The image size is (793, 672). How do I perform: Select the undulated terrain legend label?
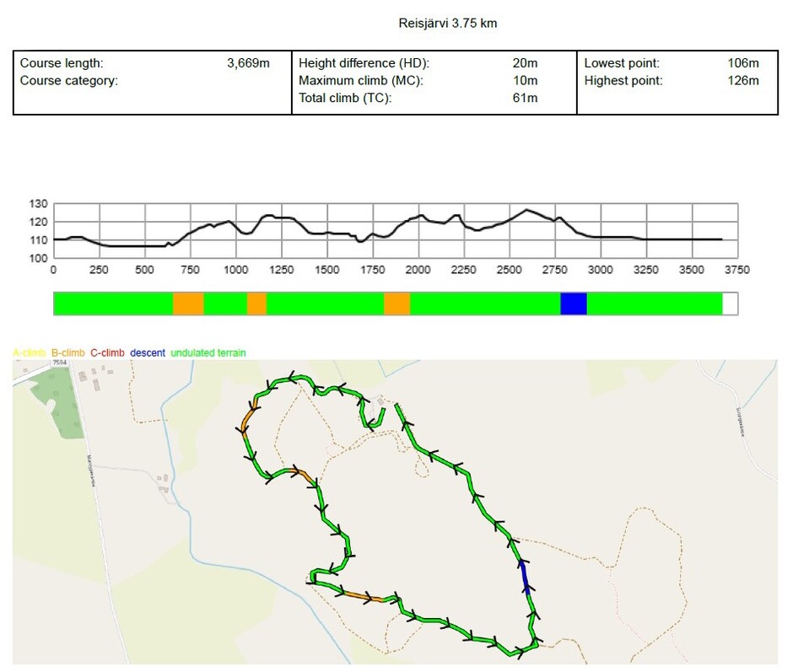[x=208, y=352]
